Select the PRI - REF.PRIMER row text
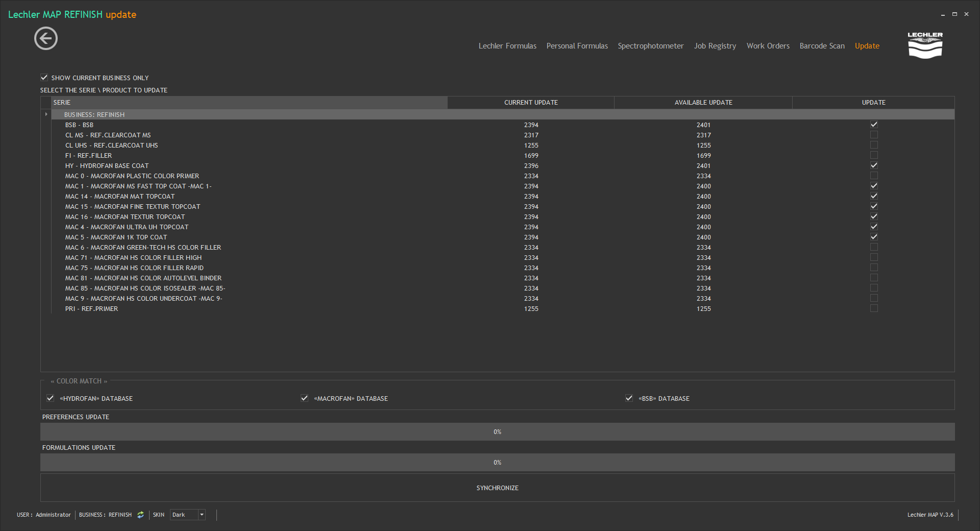This screenshot has height=531, width=980. coord(91,309)
